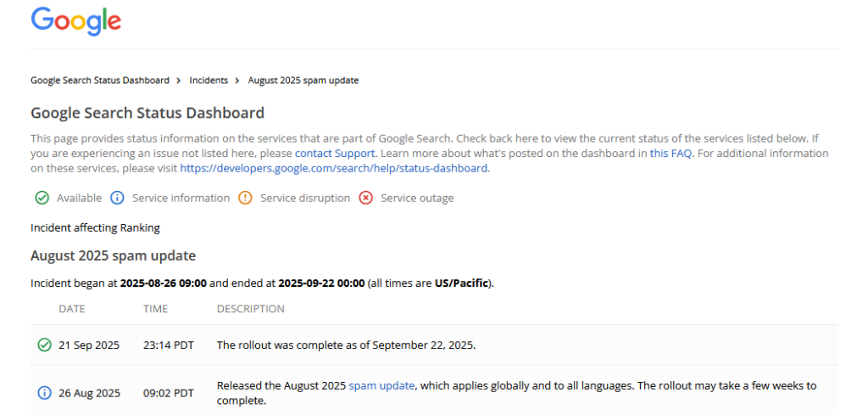Click blue info icon beside 26 Aug 2025

click(x=44, y=393)
